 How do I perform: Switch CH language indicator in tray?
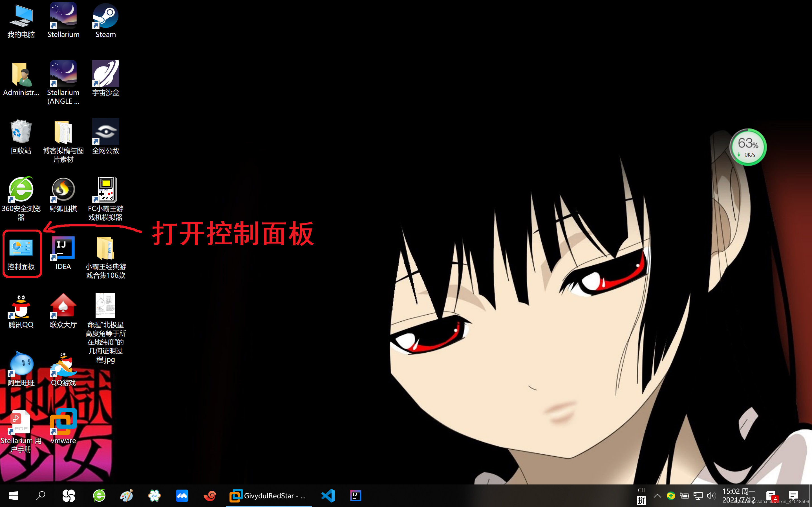coord(641,490)
